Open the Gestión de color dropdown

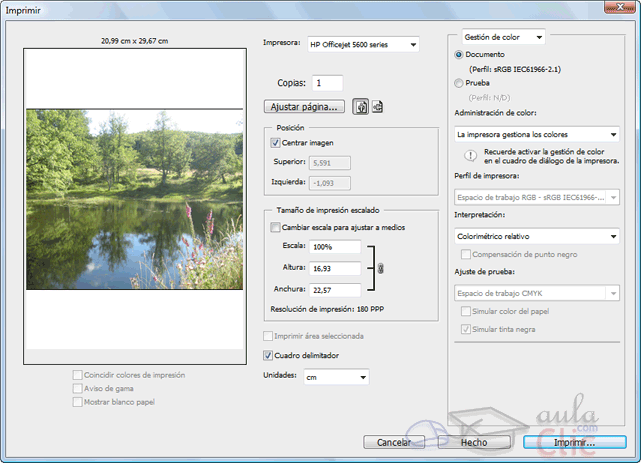[x=503, y=37]
